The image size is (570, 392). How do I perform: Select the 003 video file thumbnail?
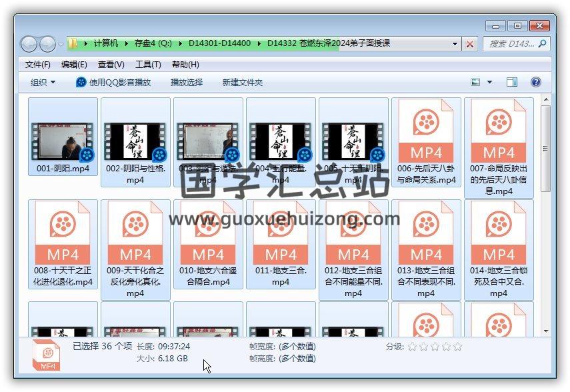[x=208, y=142]
